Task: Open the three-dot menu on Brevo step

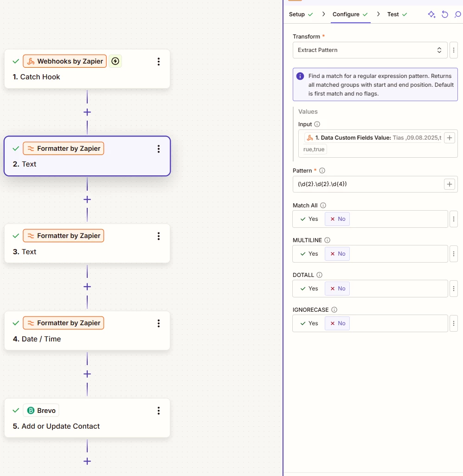Action: pyautogui.click(x=159, y=411)
